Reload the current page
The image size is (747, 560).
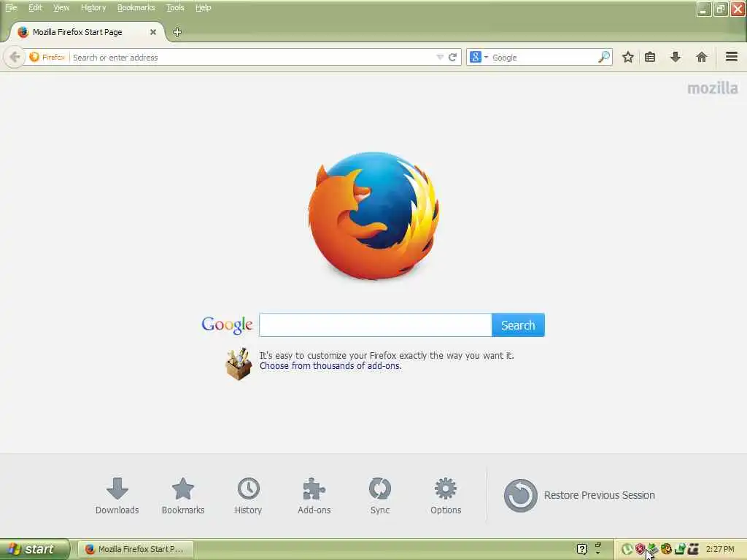coord(452,57)
